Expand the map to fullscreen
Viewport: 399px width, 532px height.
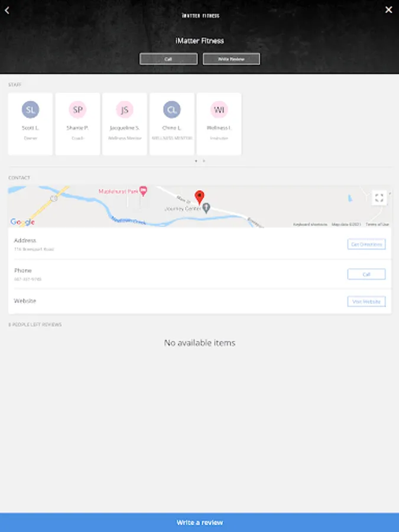click(x=379, y=197)
